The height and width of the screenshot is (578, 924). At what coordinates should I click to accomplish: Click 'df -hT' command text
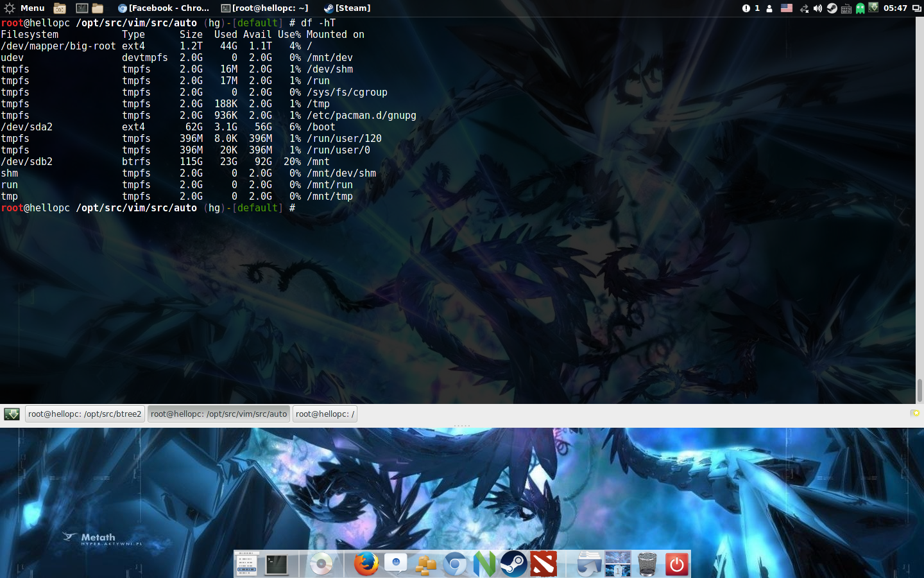click(x=318, y=23)
